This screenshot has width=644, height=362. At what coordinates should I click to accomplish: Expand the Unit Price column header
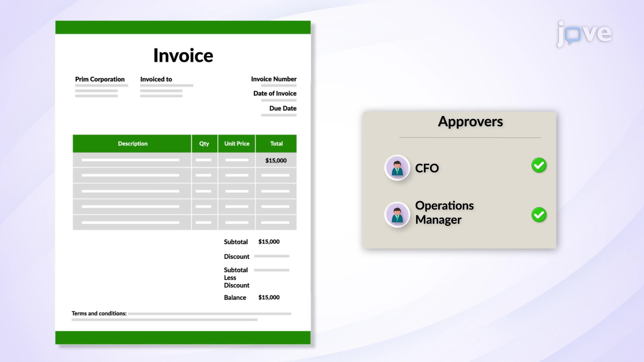point(236,143)
